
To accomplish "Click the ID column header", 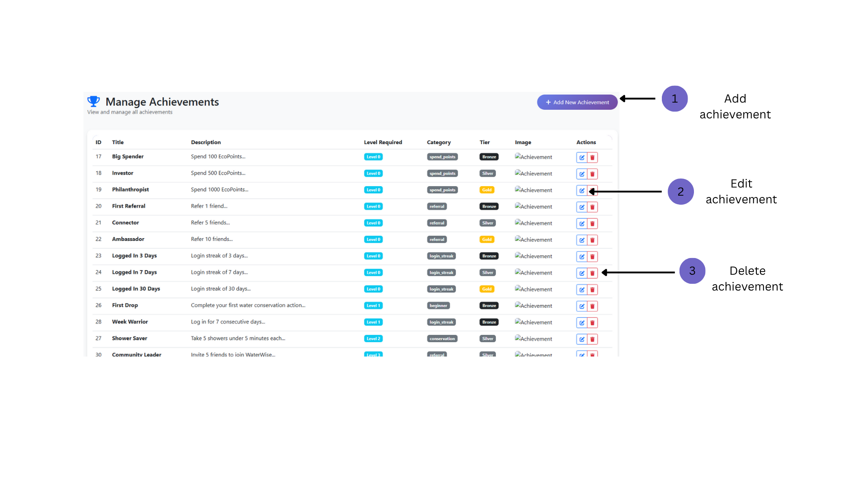I will (98, 142).
